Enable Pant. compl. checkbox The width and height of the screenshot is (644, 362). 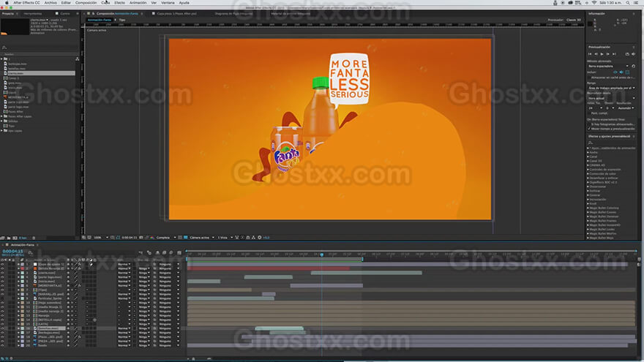(589, 113)
